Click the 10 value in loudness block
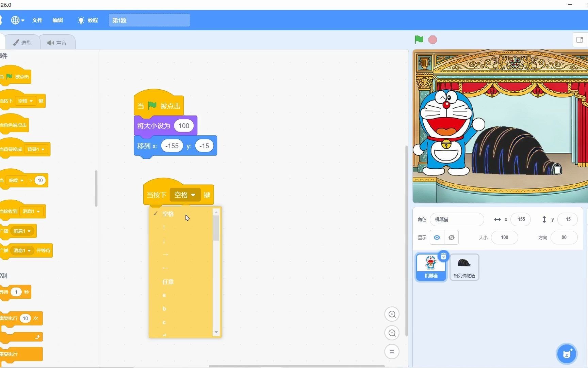The height and width of the screenshot is (368, 588). point(40,180)
